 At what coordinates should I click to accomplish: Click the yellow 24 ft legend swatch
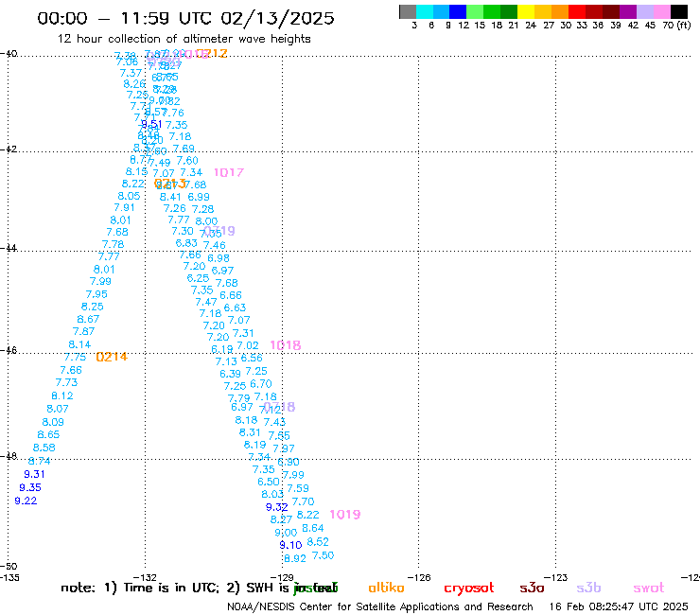pos(526,11)
